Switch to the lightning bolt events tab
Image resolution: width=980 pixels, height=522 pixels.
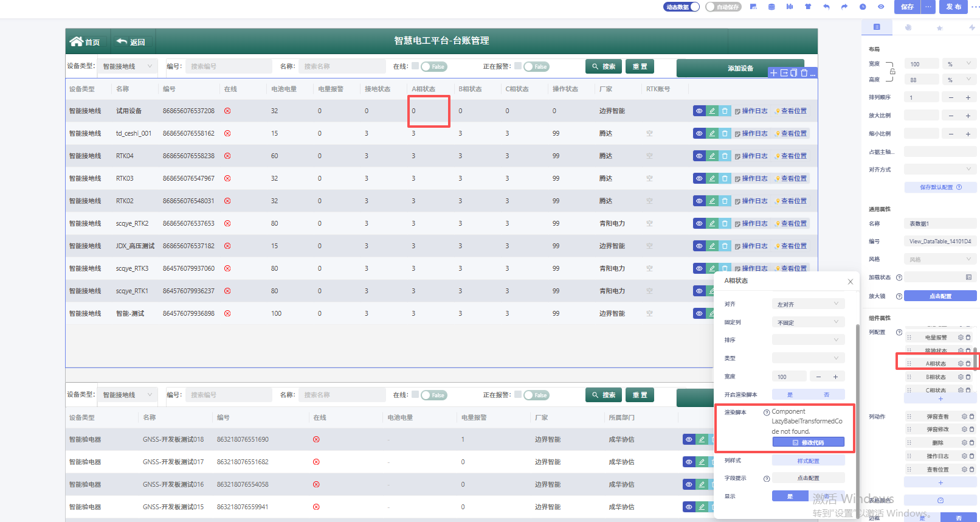coord(971,27)
